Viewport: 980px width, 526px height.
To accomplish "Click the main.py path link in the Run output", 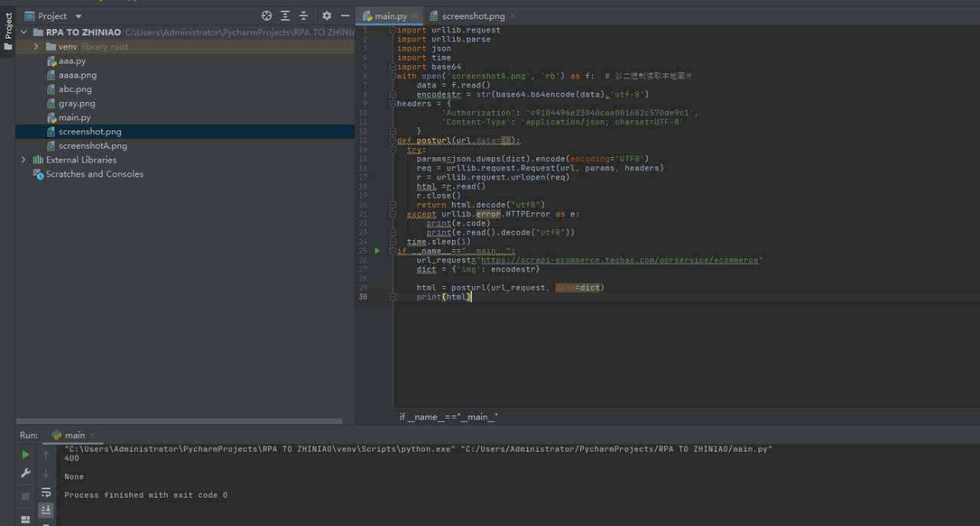I will (x=616, y=449).
